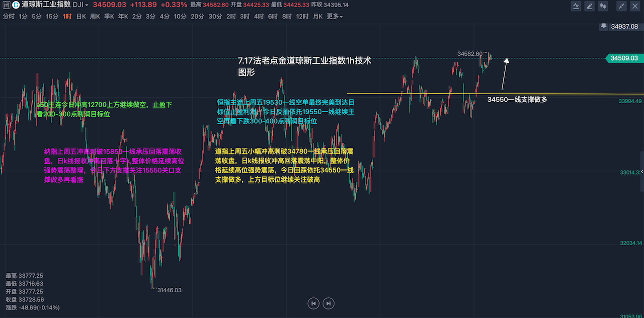Jump to the earliest candle
This screenshot has height=318, width=644.
313,303
